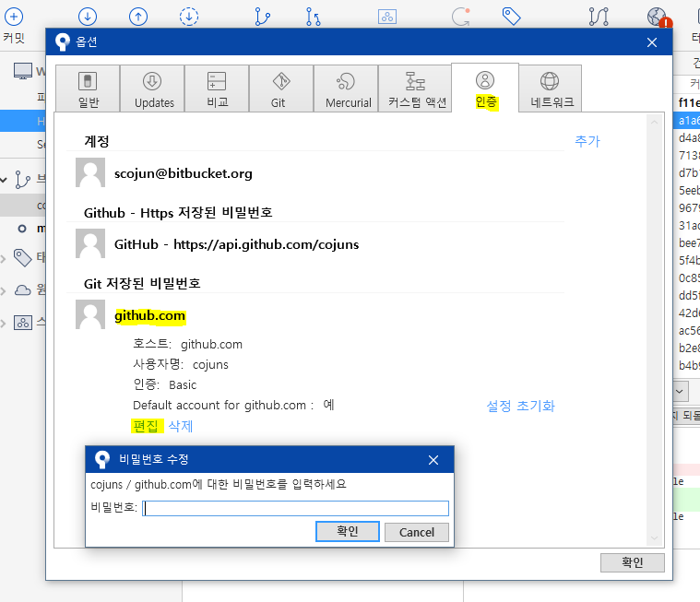Click the tags icon in sidebar
The width and height of the screenshot is (700, 602).
pyautogui.click(x=22, y=257)
